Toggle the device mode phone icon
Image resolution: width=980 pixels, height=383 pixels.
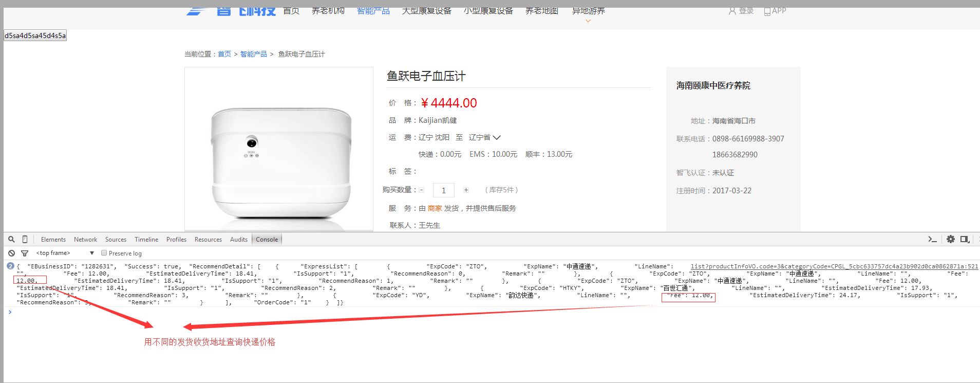25,240
